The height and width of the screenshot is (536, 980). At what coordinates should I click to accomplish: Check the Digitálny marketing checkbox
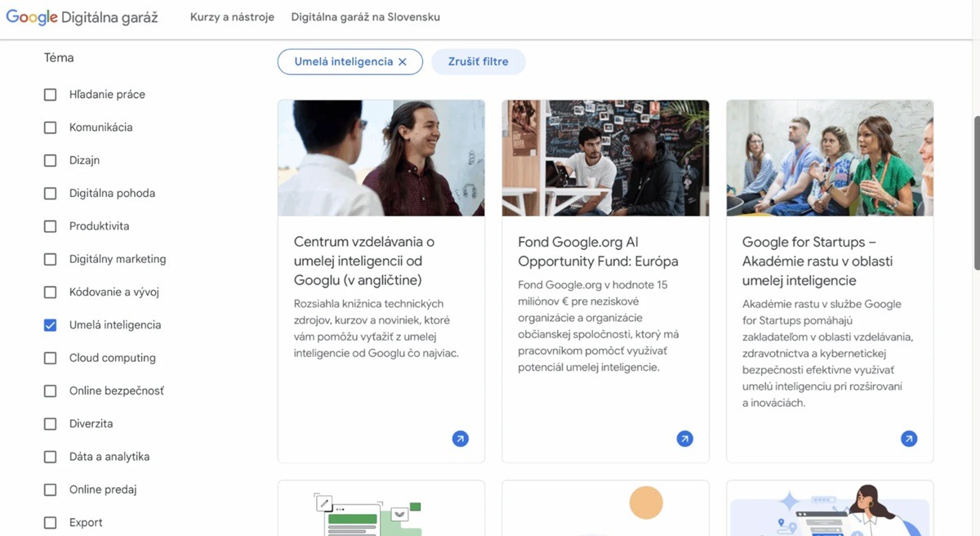(x=51, y=259)
